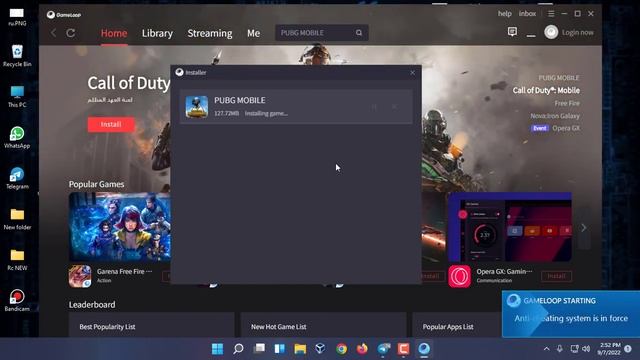
Task: Open the help link in title bar
Action: [504, 13]
